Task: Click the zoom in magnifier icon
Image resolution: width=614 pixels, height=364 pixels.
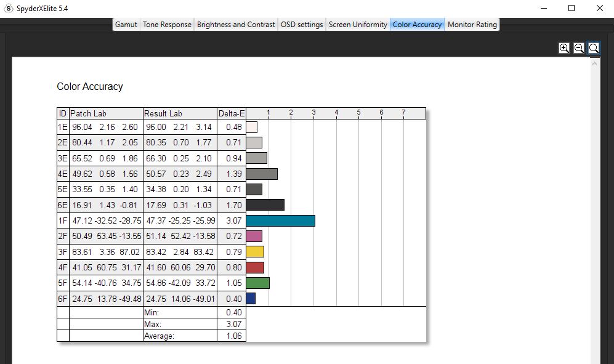Action: pos(564,48)
